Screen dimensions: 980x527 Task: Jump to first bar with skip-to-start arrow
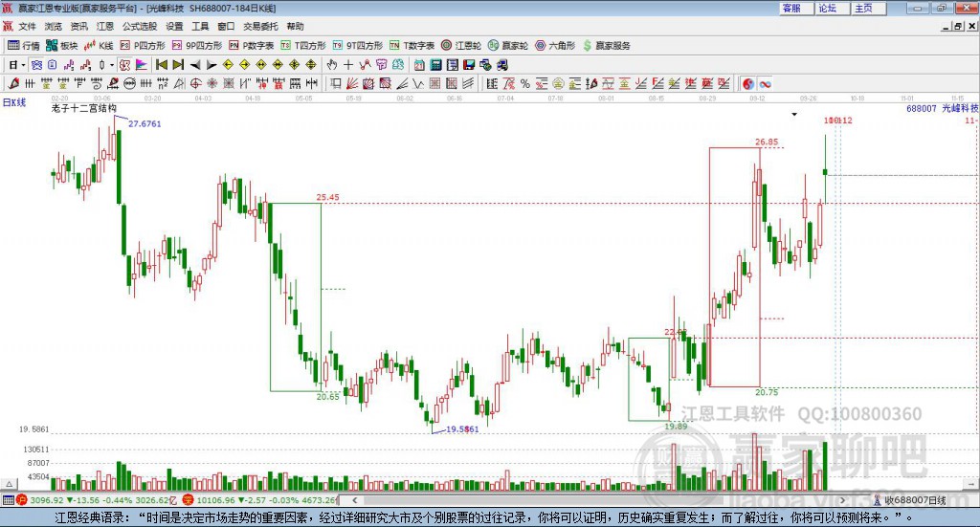coord(161,65)
